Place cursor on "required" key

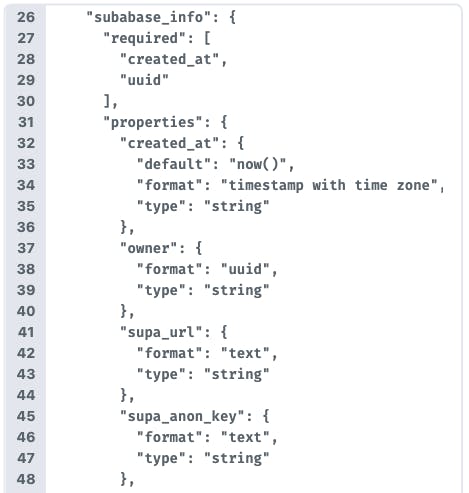145,38
